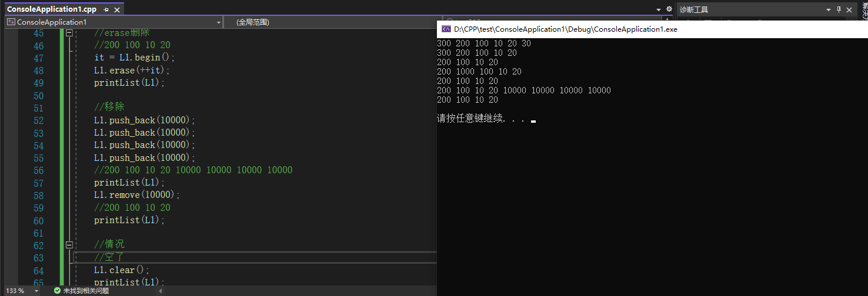This screenshot has height=296, width=868.
Task: Click code 'L1.remove(10000);'
Action: pos(137,195)
